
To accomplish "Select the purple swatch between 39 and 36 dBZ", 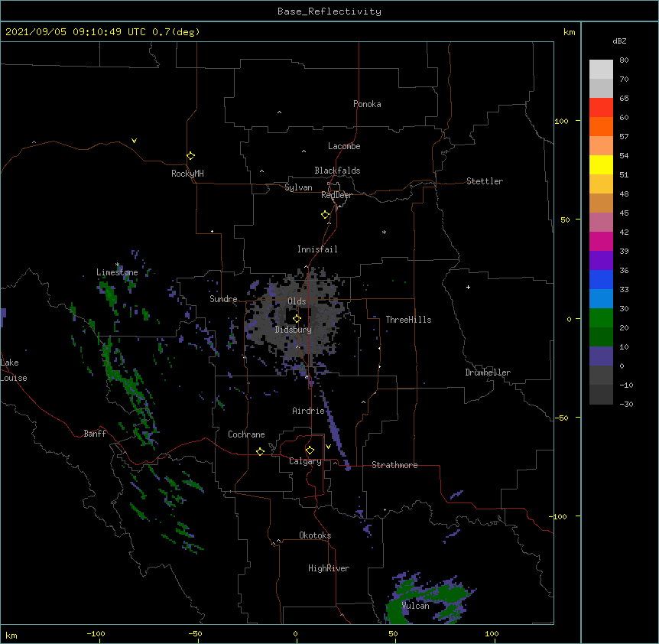I will point(601,261).
